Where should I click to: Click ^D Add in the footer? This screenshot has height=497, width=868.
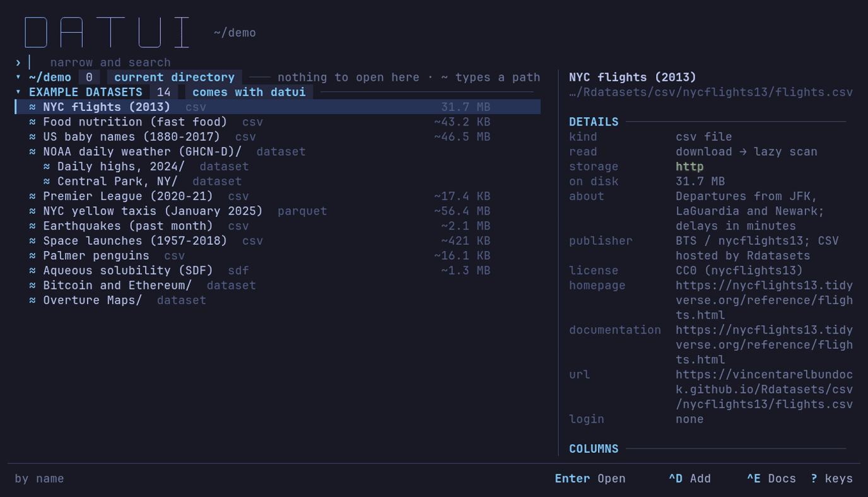pos(689,479)
